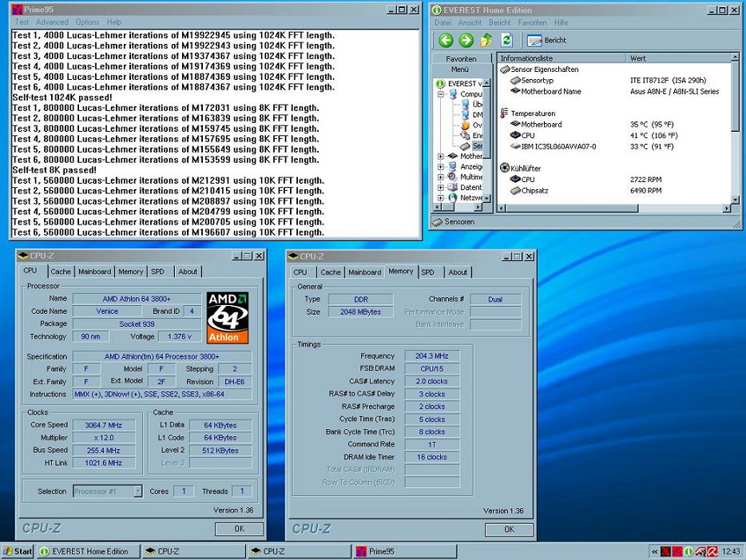Open Prime95 Help menu
Screen dimensions: 746x560
coord(113,22)
